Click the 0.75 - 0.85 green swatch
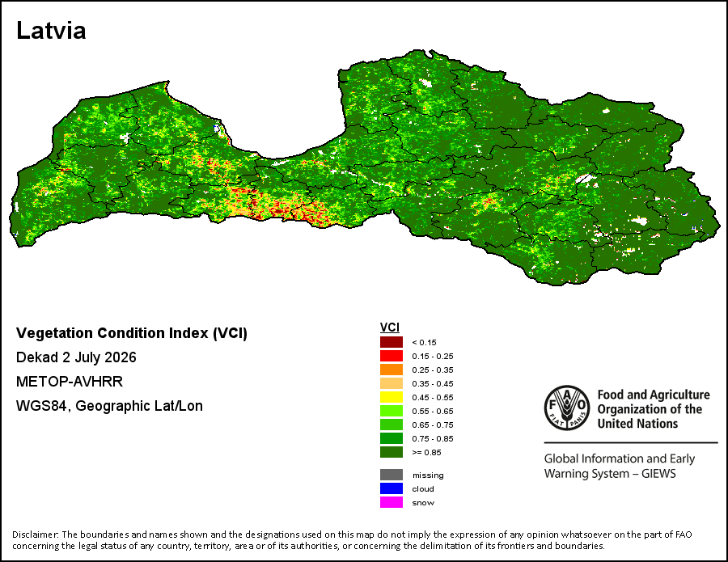The image size is (728, 562). coord(392,438)
